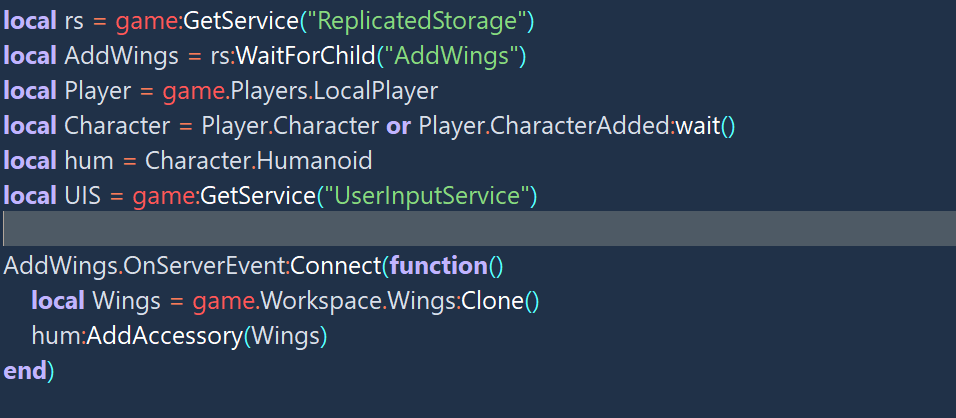
Task: Click OnServerEvent in the AddWings line
Action: click(x=205, y=266)
